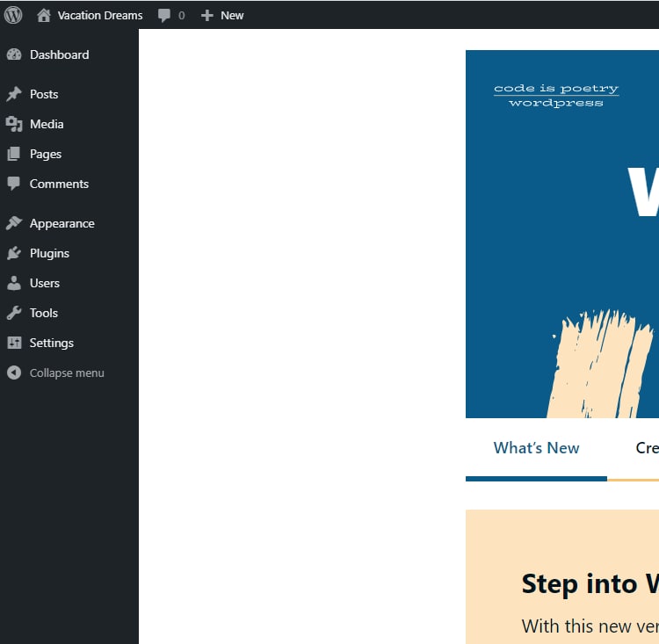659x644 pixels.
Task: Open the comments bubble icon in admin bar
Action: (x=164, y=16)
